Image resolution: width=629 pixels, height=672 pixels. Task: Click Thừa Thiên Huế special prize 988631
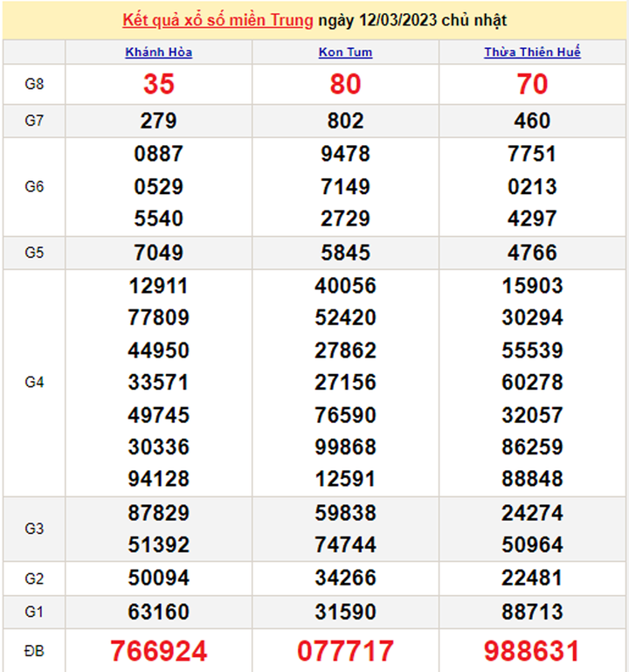pos(532,650)
